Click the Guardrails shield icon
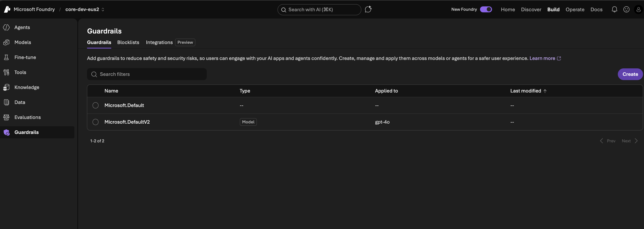 pyautogui.click(x=7, y=132)
